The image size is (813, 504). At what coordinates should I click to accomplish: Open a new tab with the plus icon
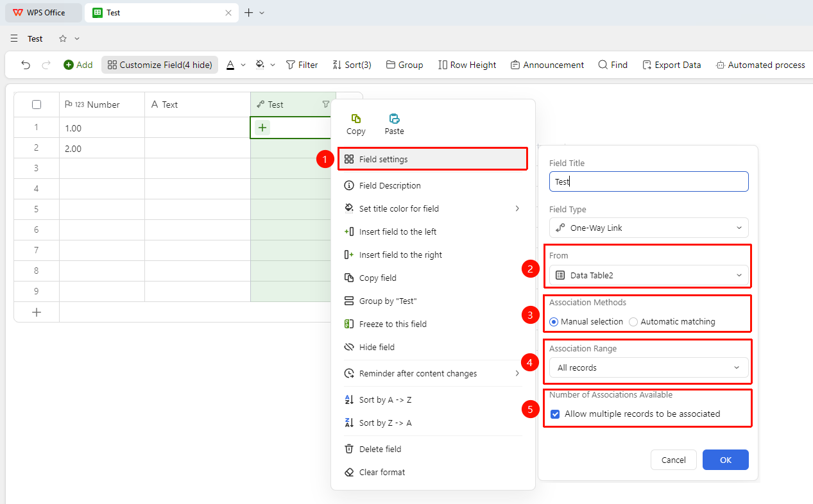pyautogui.click(x=249, y=12)
